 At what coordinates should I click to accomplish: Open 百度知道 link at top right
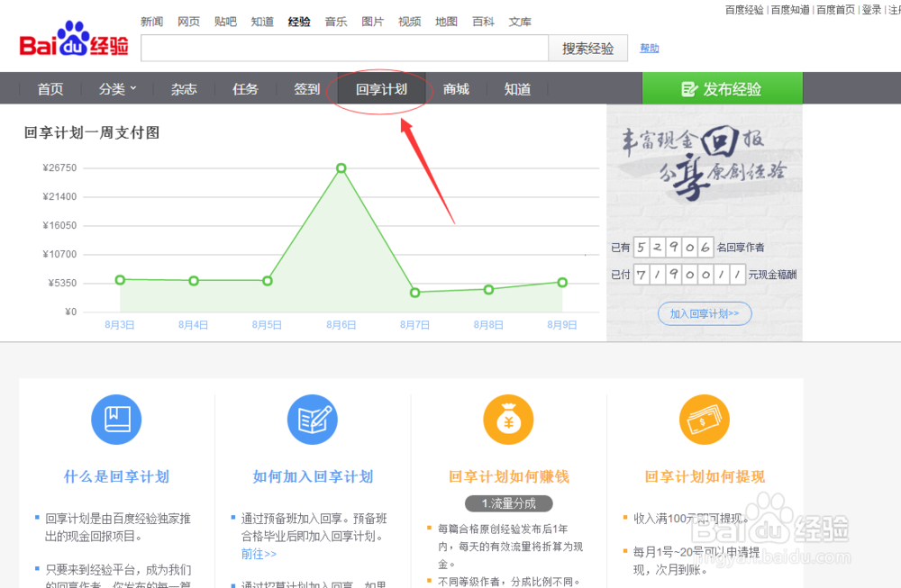pos(790,10)
